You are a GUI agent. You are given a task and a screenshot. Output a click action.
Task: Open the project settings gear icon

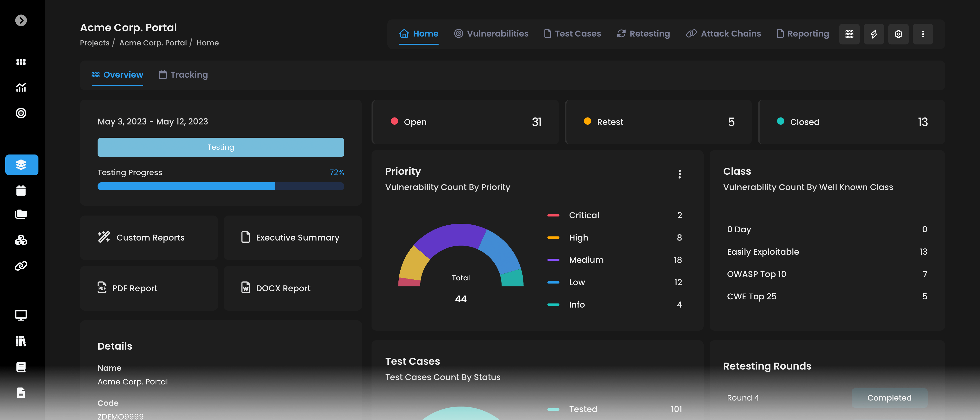tap(899, 34)
